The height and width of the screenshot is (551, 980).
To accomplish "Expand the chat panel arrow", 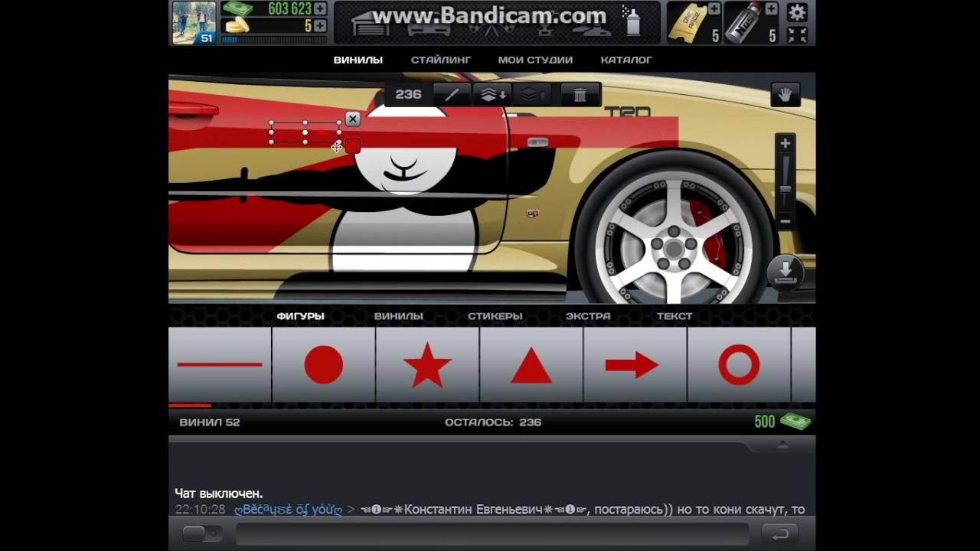I will (x=782, y=444).
